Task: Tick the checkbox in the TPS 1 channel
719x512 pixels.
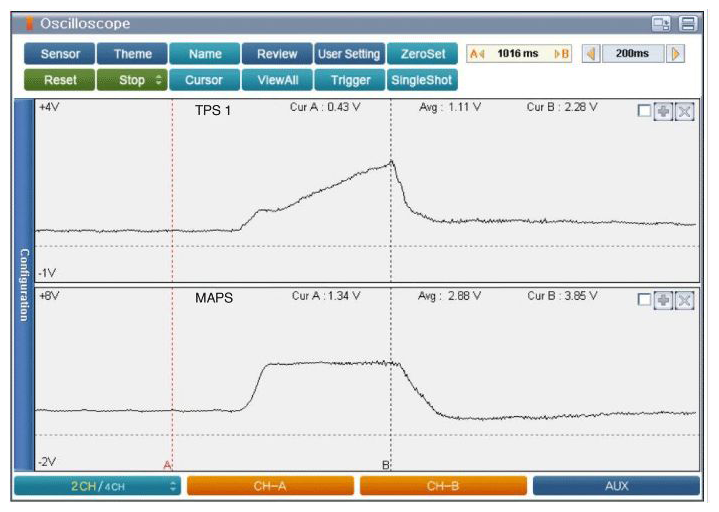Action: [x=644, y=111]
